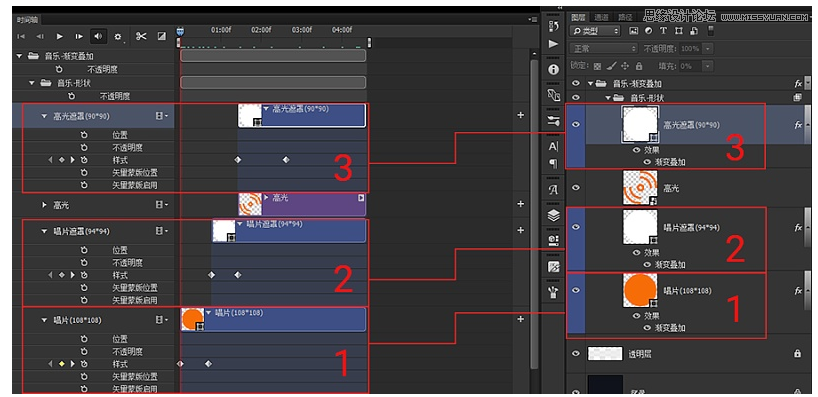818x397 pixels.
Task: Click the work area end handle
Action: click(369, 43)
